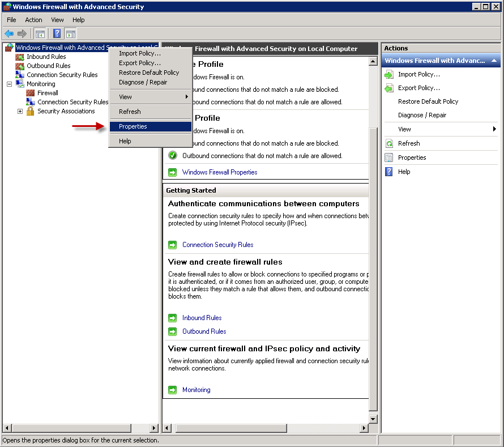Click tree pane scroll-right arrow
This screenshot has width=504, height=447.
point(154,428)
